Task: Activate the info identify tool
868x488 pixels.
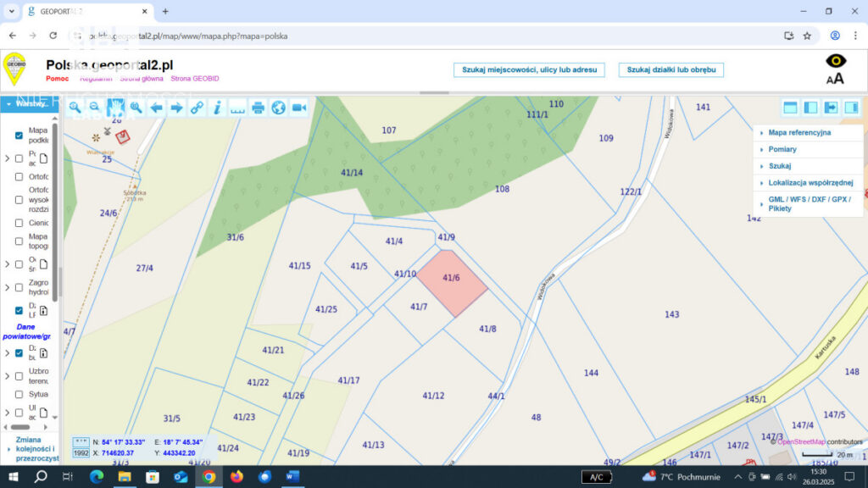Action: point(217,108)
